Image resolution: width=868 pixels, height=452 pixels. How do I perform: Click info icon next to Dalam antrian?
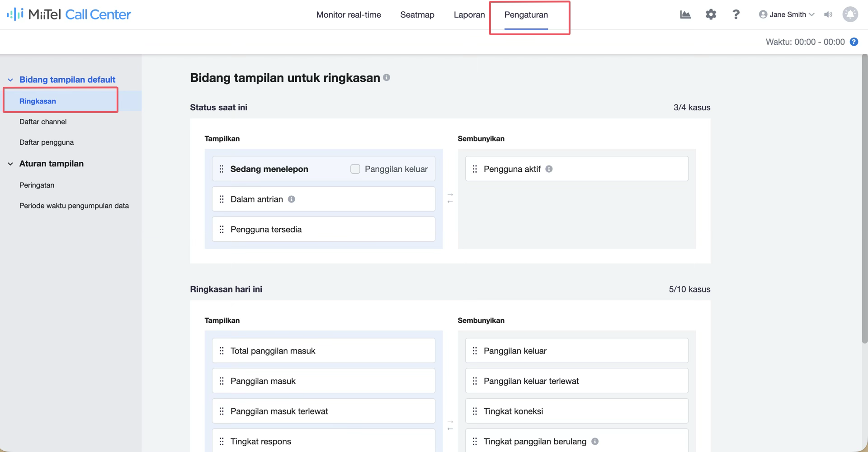[292, 199]
